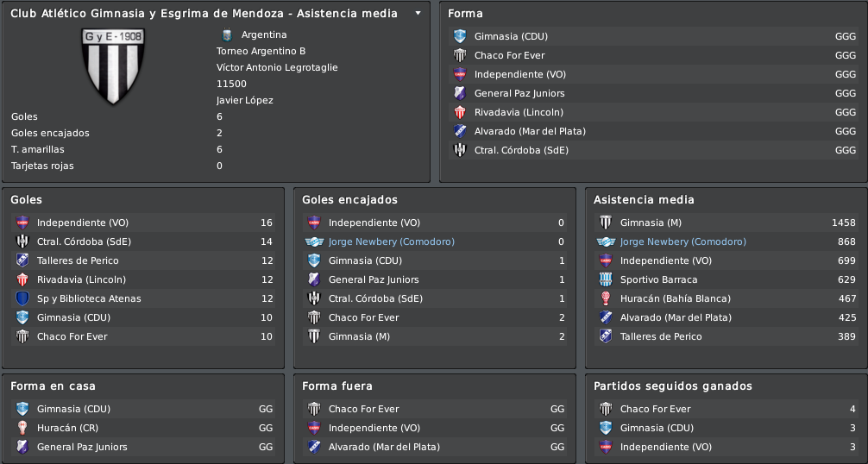
Task: Select Chaco For Ever row in Forma panel
Action: coord(652,55)
